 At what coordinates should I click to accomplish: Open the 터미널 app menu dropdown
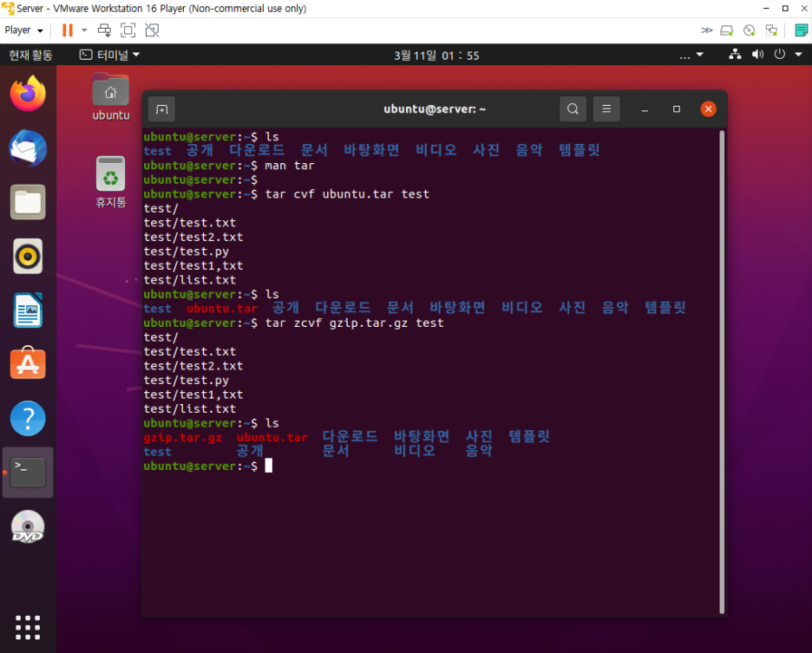click(x=109, y=55)
